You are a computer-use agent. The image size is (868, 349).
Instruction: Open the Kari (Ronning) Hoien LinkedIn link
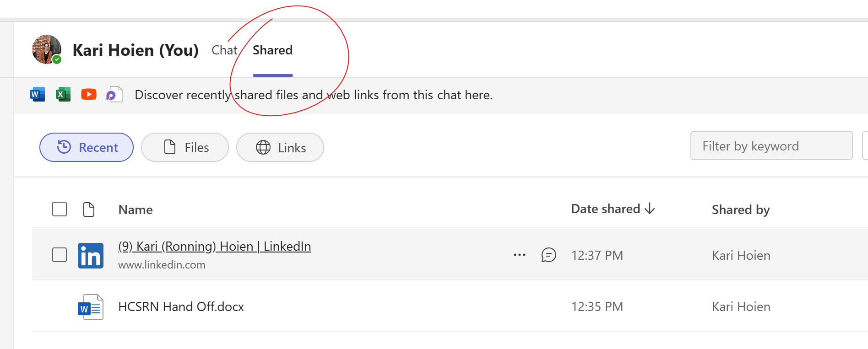pyautogui.click(x=214, y=247)
